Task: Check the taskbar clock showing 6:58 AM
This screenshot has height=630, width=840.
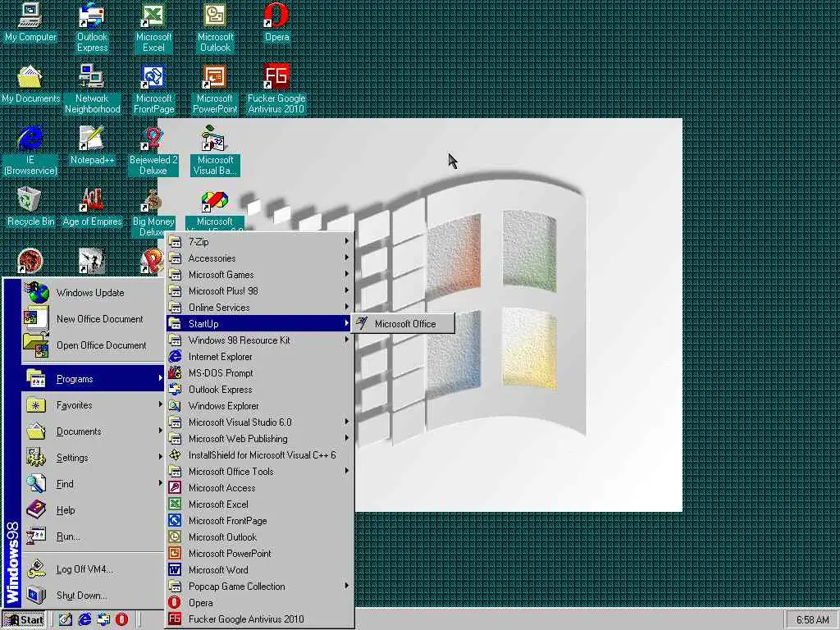Action: click(x=812, y=619)
